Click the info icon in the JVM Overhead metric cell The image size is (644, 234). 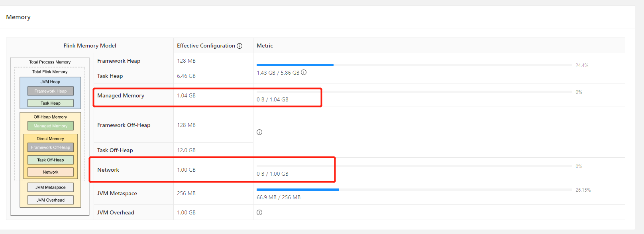click(259, 212)
